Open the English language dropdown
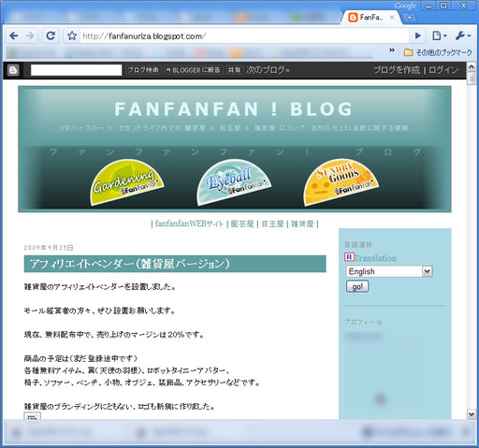Viewport: 479px width, 448px height. click(389, 271)
